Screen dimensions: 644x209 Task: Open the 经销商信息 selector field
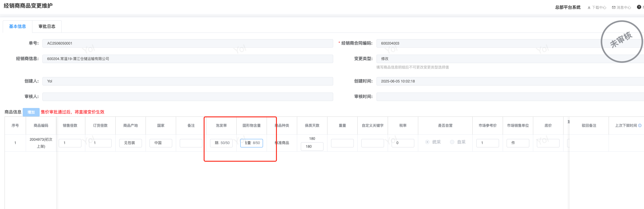pyautogui.click(x=188, y=59)
